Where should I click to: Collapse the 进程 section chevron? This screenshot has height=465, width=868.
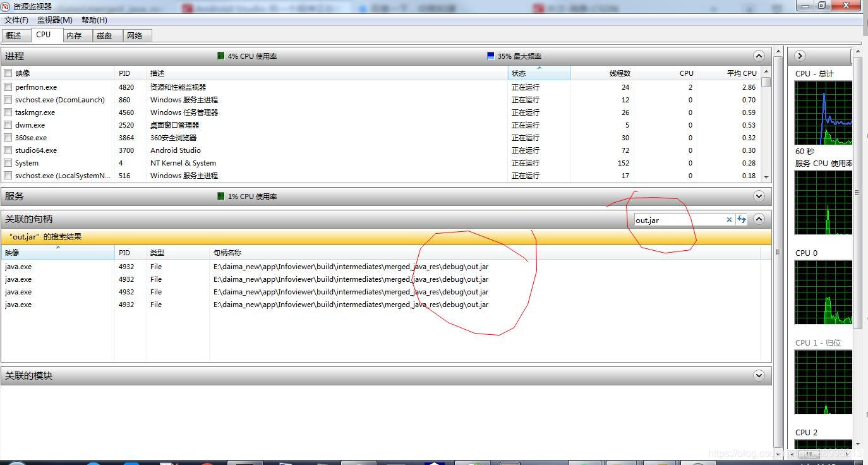(x=759, y=56)
